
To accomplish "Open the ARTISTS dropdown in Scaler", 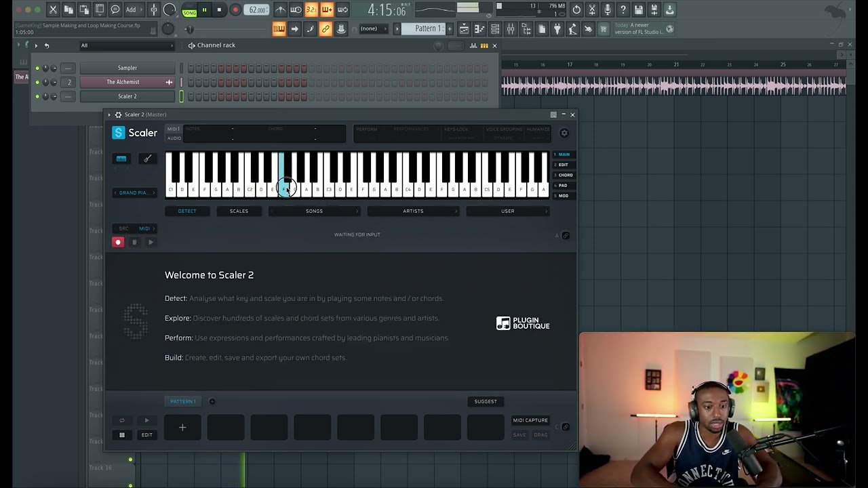I will coord(413,211).
